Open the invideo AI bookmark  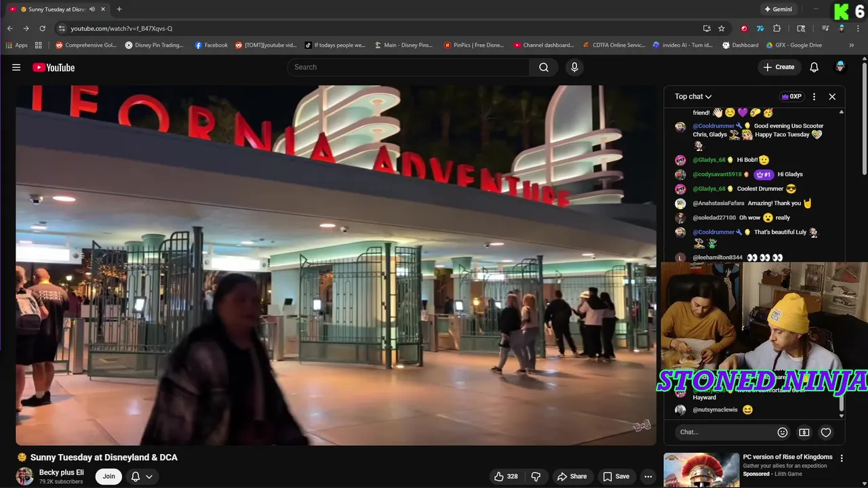(683, 45)
